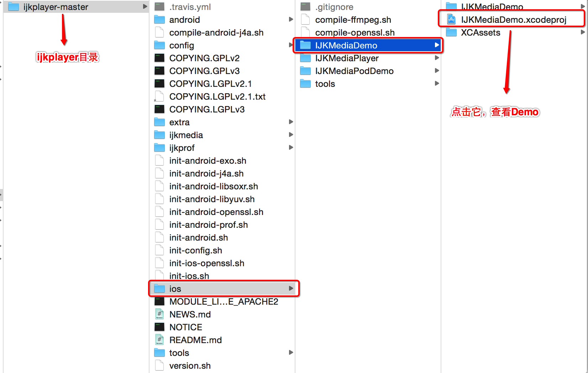
Task: Expand the ijkmedia folder arrow
Action: 291,135
